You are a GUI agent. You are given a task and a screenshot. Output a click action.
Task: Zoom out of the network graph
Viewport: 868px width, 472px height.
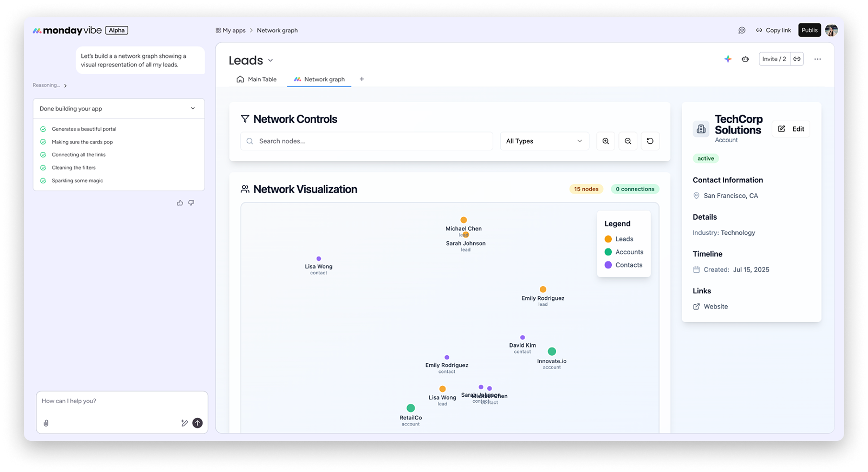(628, 141)
